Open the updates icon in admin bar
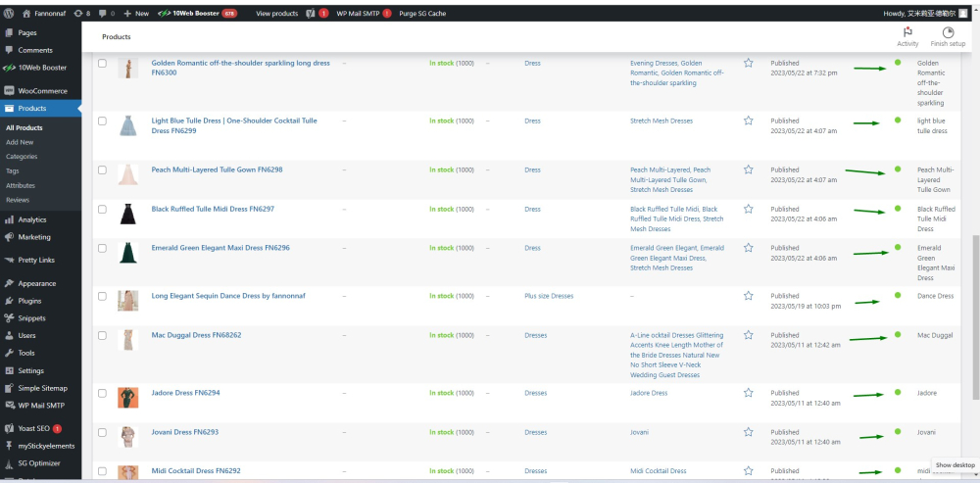Screen dimensions: 980x483 [x=81, y=14]
